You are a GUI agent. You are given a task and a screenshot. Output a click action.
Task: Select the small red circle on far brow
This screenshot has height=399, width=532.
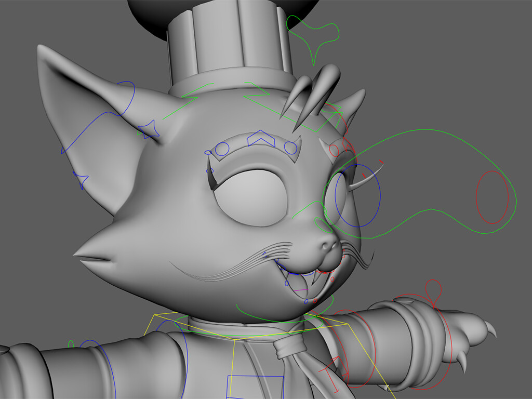tap(334, 150)
